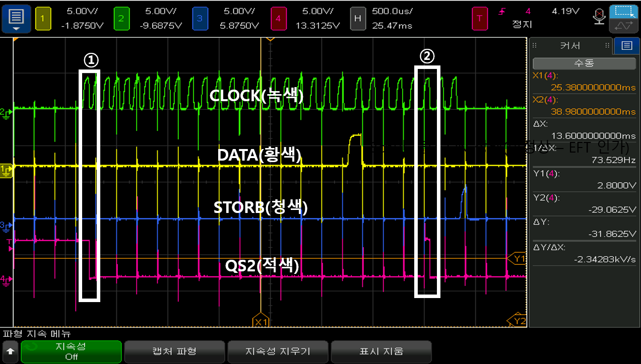
Task: Open the 수동 cursor mode selector
Action: coord(584,63)
